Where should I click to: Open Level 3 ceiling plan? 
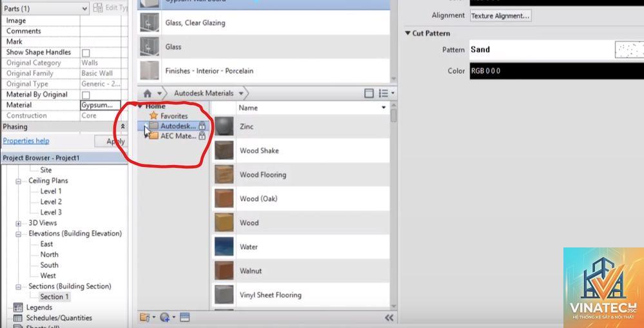(x=51, y=212)
